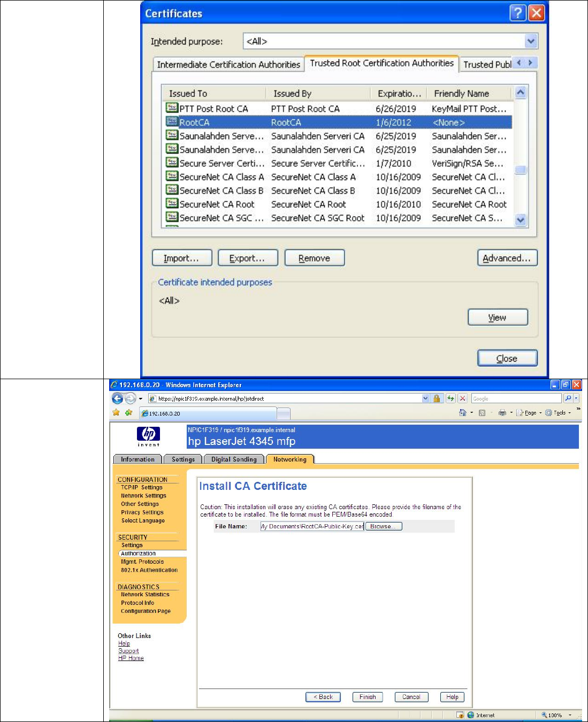Click the Home page icon
This screenshot has height=722, width=588.
click(x=462, y=413)
